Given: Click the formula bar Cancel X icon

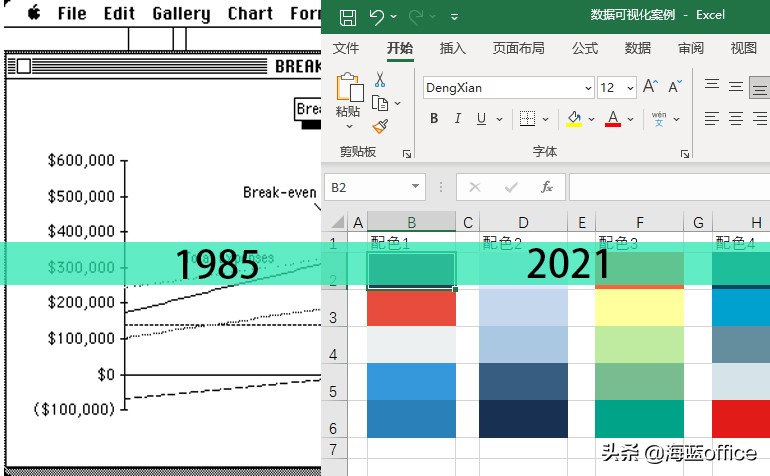Looking at the screenshot, I should pos(475,187).
